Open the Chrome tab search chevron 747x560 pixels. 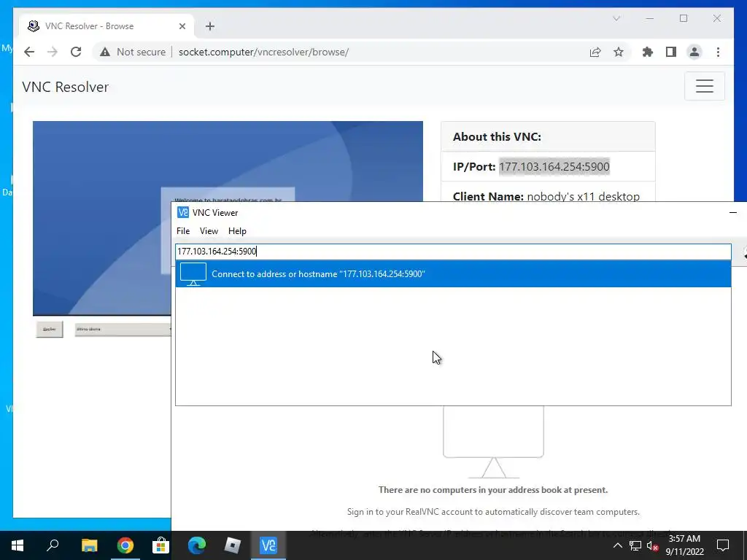616,18
